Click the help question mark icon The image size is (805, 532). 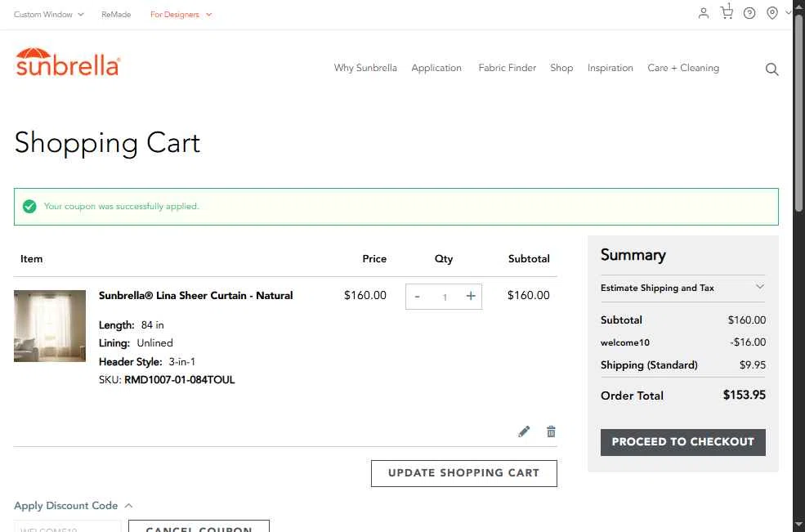(x=749, y=13)
